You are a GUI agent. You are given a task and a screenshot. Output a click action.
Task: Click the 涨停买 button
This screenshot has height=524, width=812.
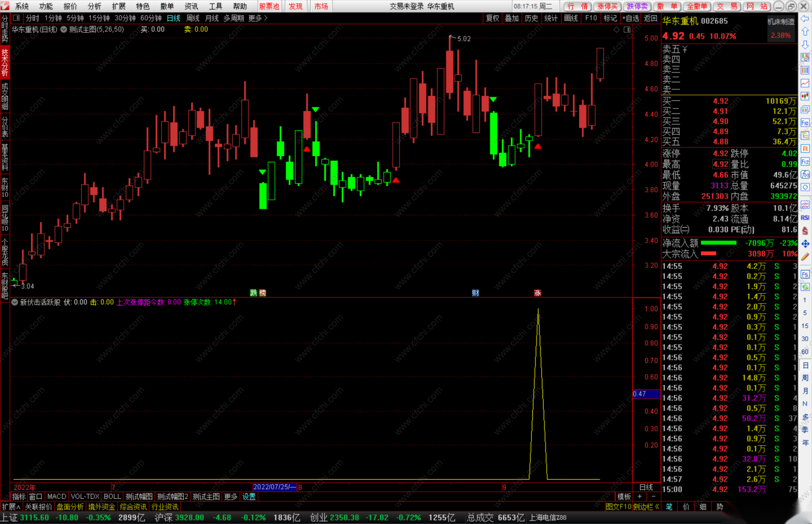pyautogui.click(x=607, y=6)
